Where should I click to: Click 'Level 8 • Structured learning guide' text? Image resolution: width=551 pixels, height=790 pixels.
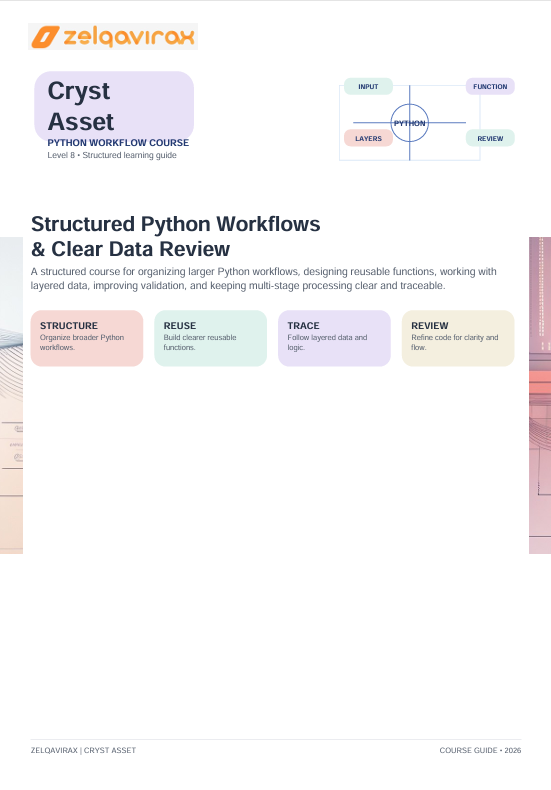[x=112, y=155]
